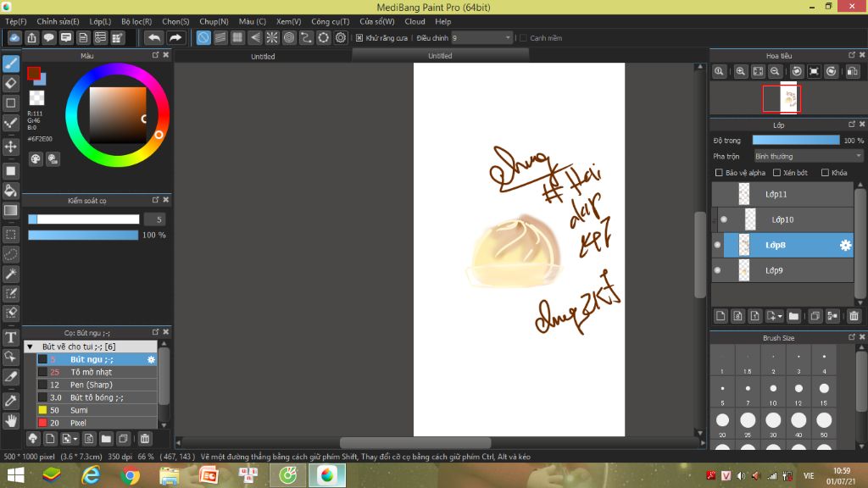
Task: Open File Explorer from the taskbar
Action: pyautogui.click(x=170, y=475)
